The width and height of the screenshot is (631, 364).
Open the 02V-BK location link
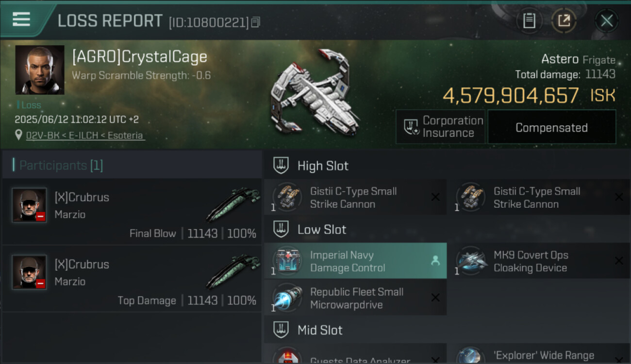85,135
